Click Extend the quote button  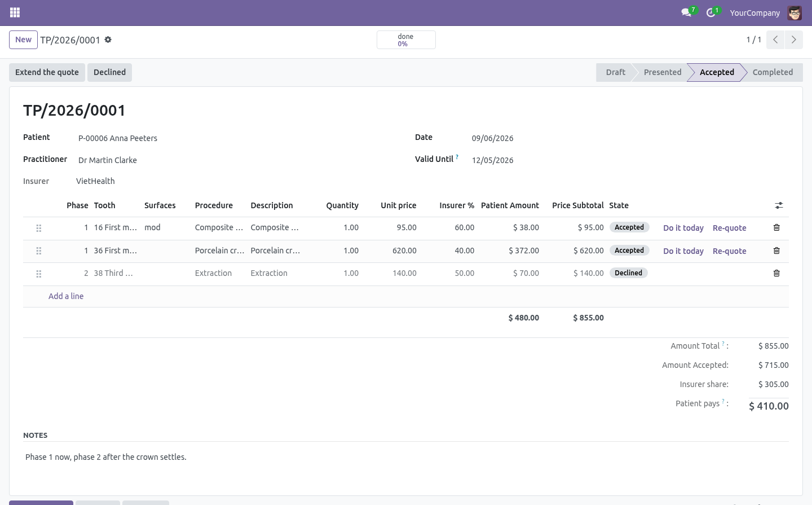(x=47, y=72)
